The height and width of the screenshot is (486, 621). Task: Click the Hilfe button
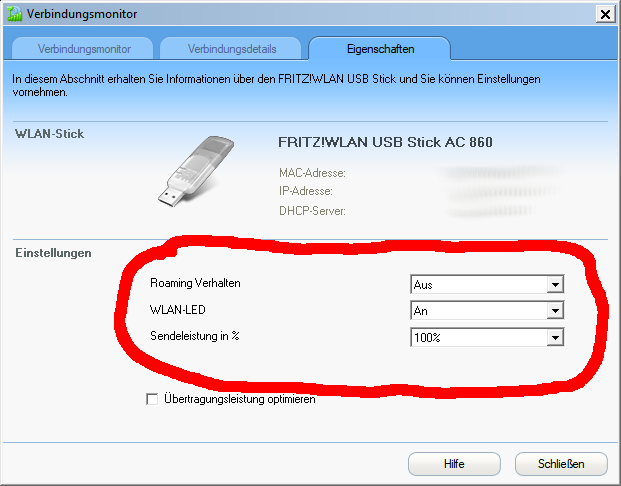(454, 464)
